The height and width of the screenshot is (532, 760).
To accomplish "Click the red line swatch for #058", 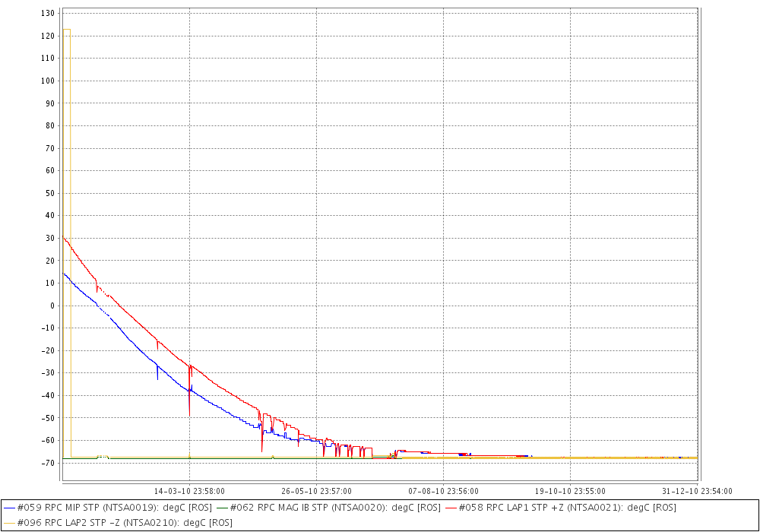I will (450, 508).
